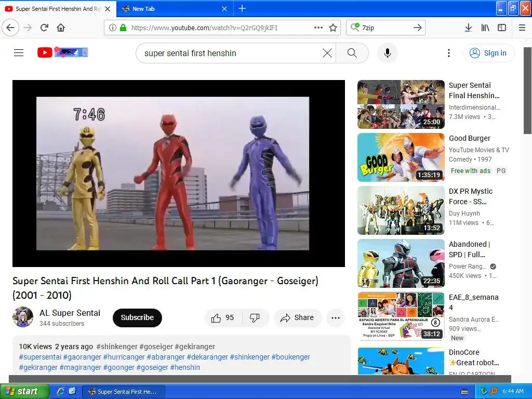The height and width of the screenshot is (399, 532).
Task: Click the 7zip browser search box
Action: click(x=386, y=28)
